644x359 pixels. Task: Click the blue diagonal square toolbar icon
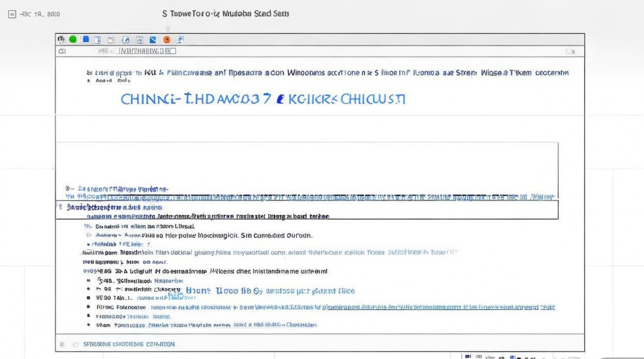(153, 40)
